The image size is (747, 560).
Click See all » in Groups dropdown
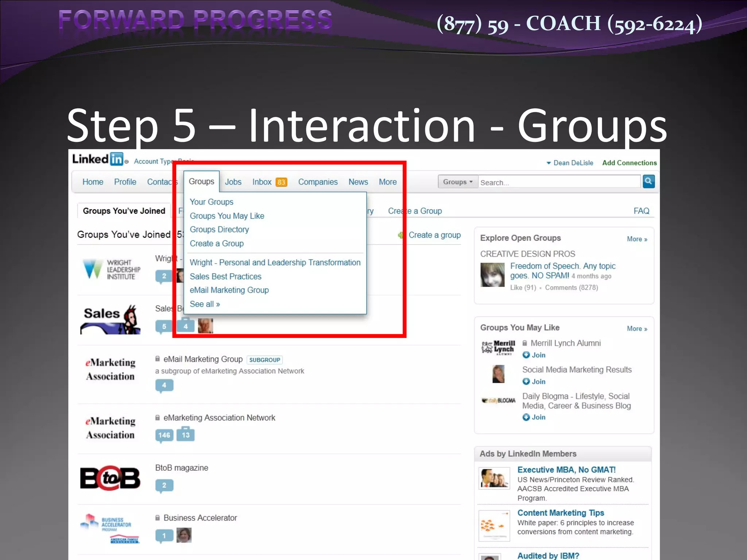(x=205, y=304)
